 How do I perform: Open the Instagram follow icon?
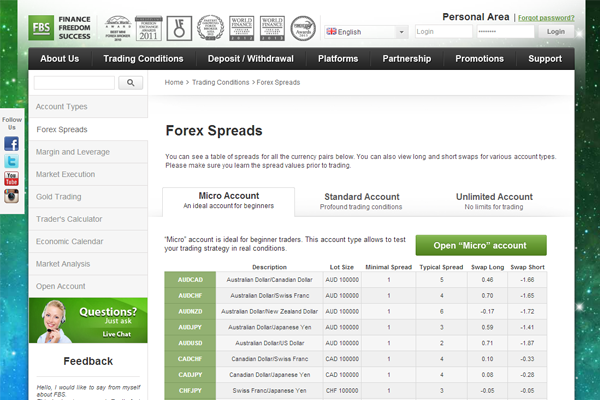coord(11,196)
